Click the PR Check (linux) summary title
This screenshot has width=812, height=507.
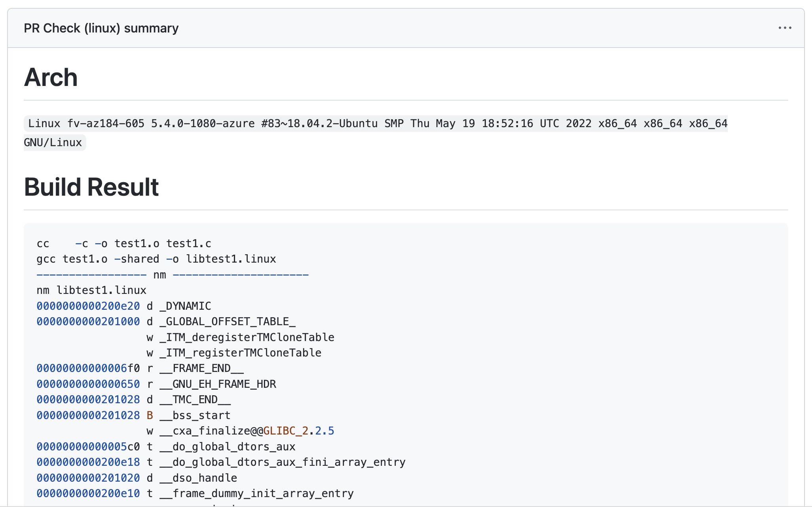point(101,28)
